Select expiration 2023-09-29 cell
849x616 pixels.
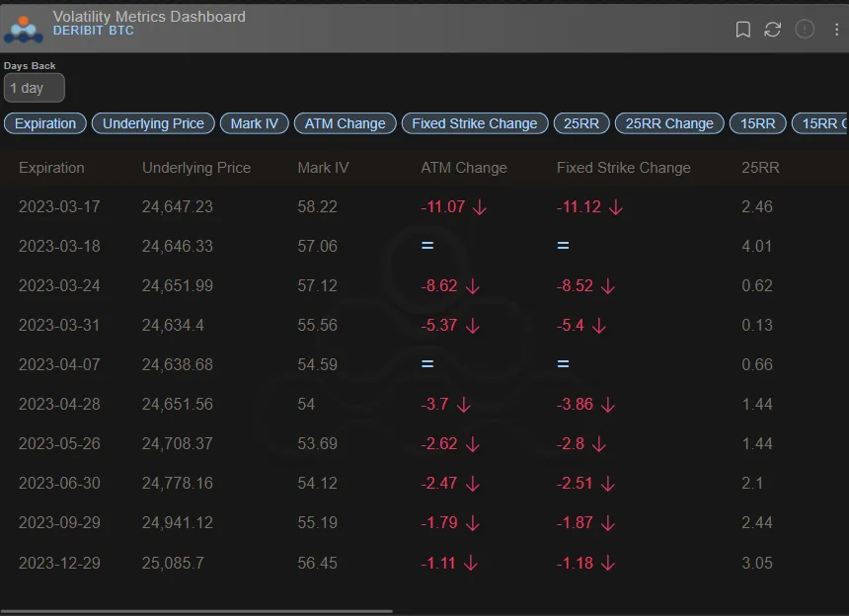point(59,523)
